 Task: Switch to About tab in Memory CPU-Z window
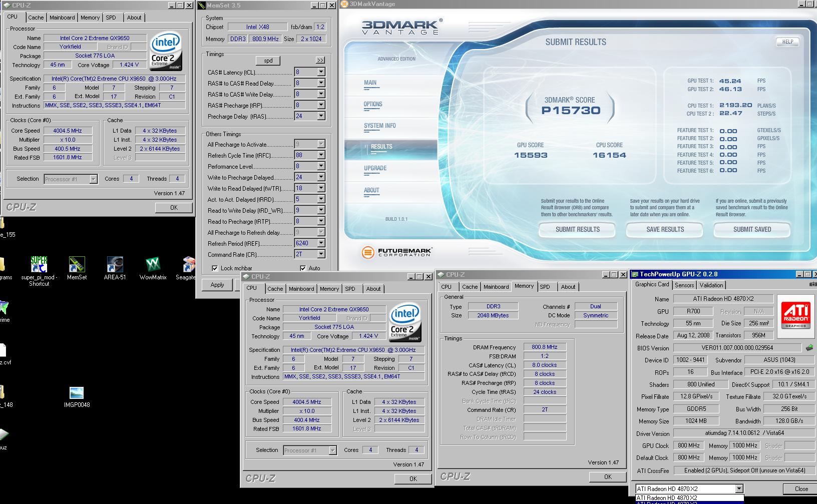click(x=568, y=287)
